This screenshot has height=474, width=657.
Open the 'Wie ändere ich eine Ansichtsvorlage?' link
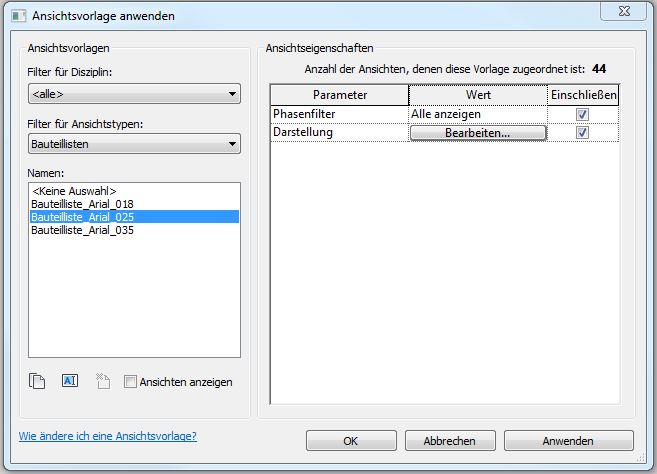coord(107,436)
